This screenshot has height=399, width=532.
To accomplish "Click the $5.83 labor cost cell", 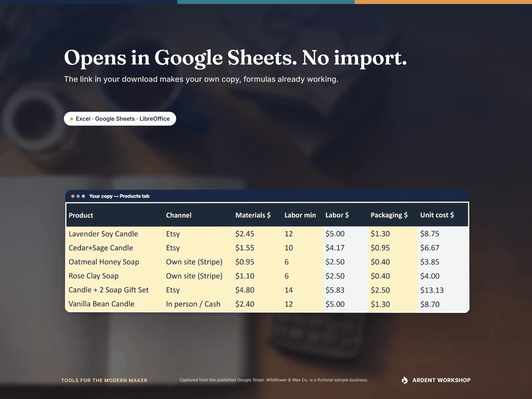I will pos(335,290).
